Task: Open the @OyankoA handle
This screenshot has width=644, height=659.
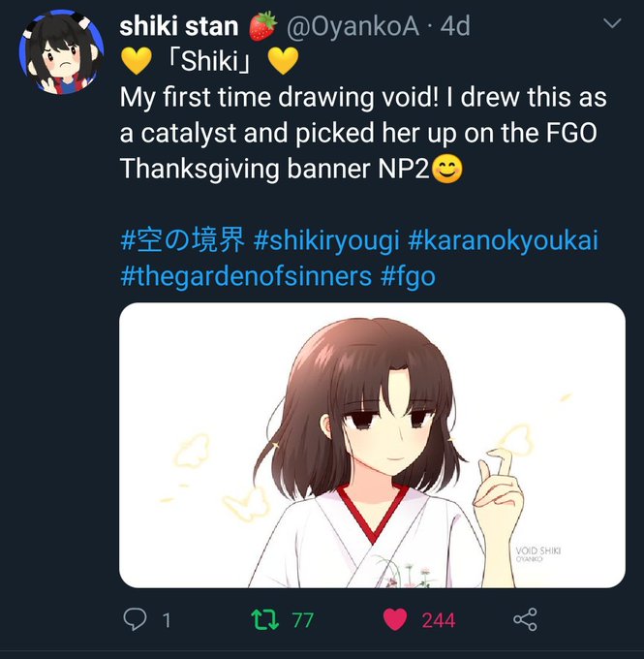Action: [353, 26]
